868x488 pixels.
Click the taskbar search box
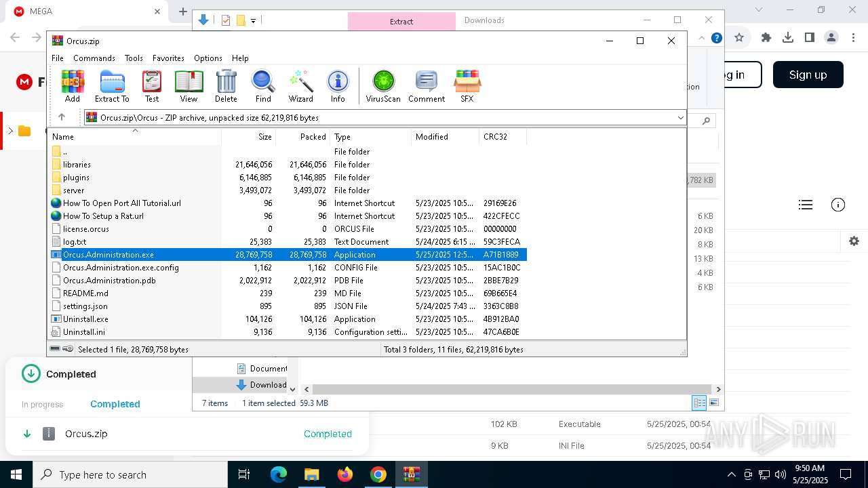(130, 474)
